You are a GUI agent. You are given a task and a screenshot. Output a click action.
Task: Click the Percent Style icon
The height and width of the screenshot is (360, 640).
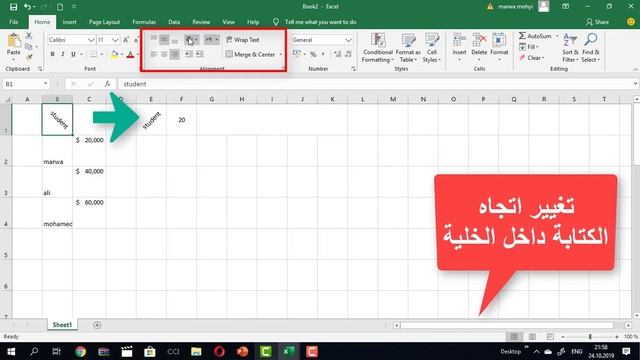(313, 54)
